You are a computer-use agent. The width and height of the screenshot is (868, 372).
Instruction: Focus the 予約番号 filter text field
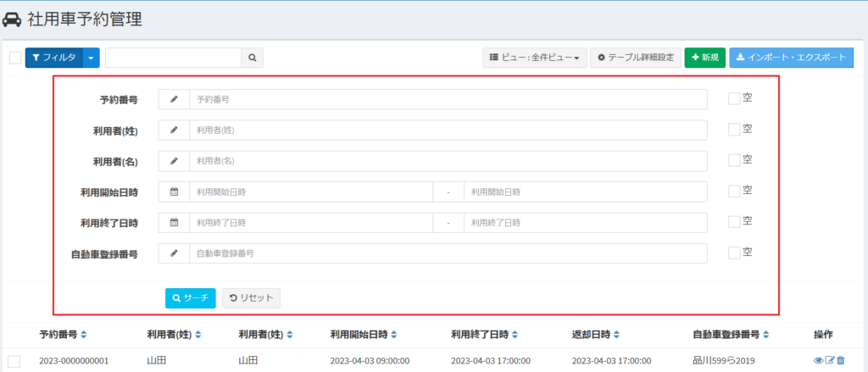(x=448, y=99)
